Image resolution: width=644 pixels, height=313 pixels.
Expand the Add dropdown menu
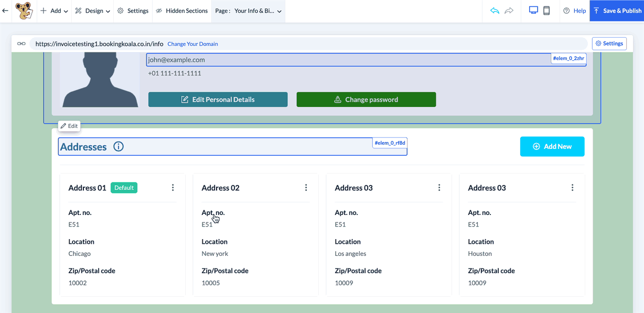click(x=54, y=10)
